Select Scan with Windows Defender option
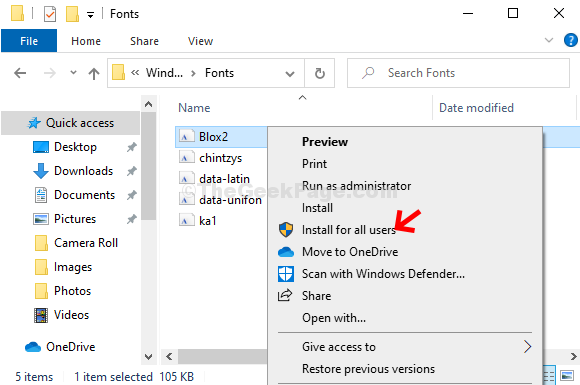The image size is (580, 385). tap(383, 274)
